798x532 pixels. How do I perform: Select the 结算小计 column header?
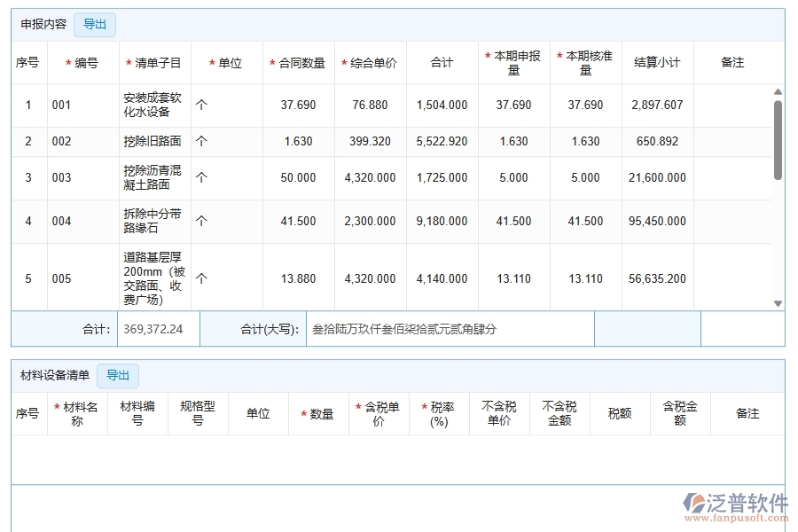[657, 63]
